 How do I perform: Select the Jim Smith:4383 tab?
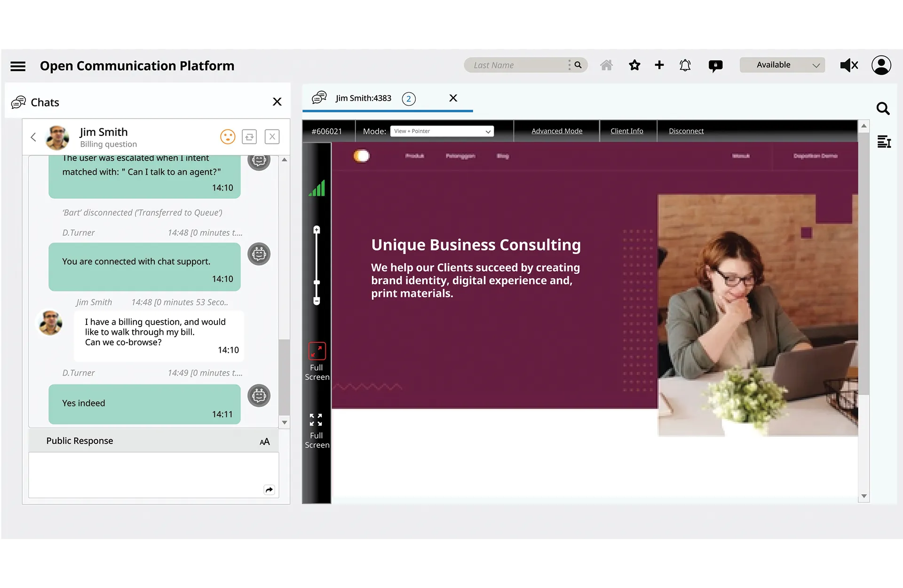(363, 98)
